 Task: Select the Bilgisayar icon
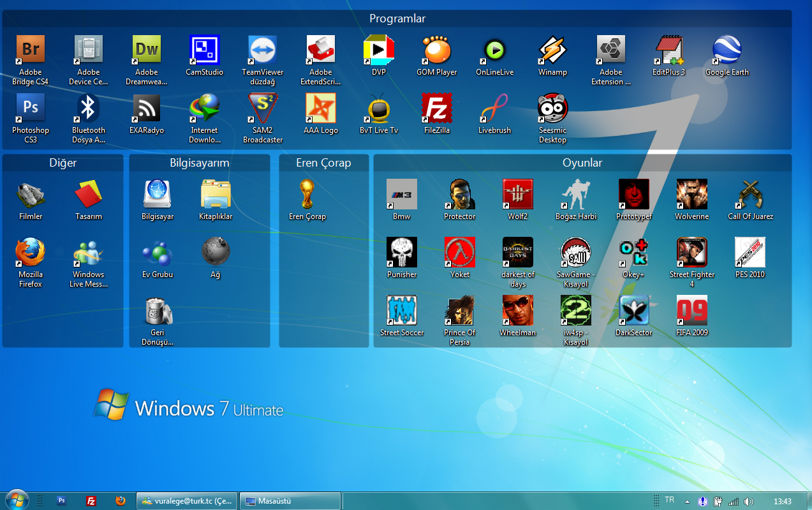tap(158, 194)
